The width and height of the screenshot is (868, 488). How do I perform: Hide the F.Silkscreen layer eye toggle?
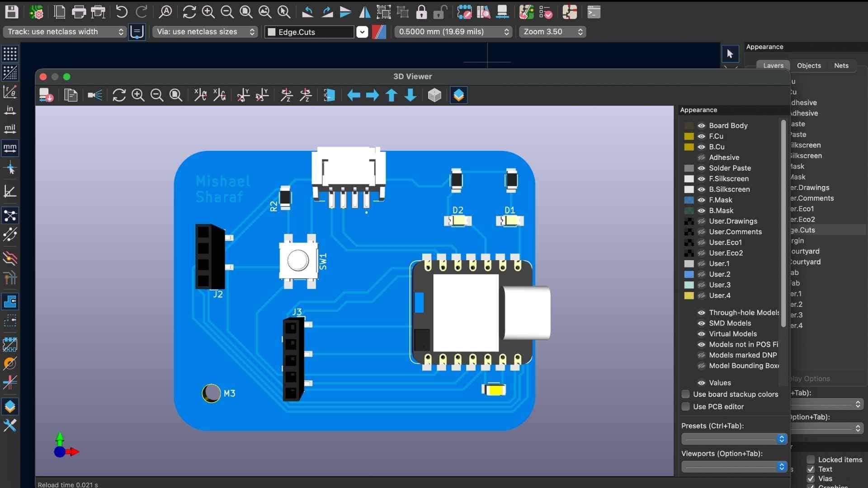pyautogui.click(x=701, y=178)
